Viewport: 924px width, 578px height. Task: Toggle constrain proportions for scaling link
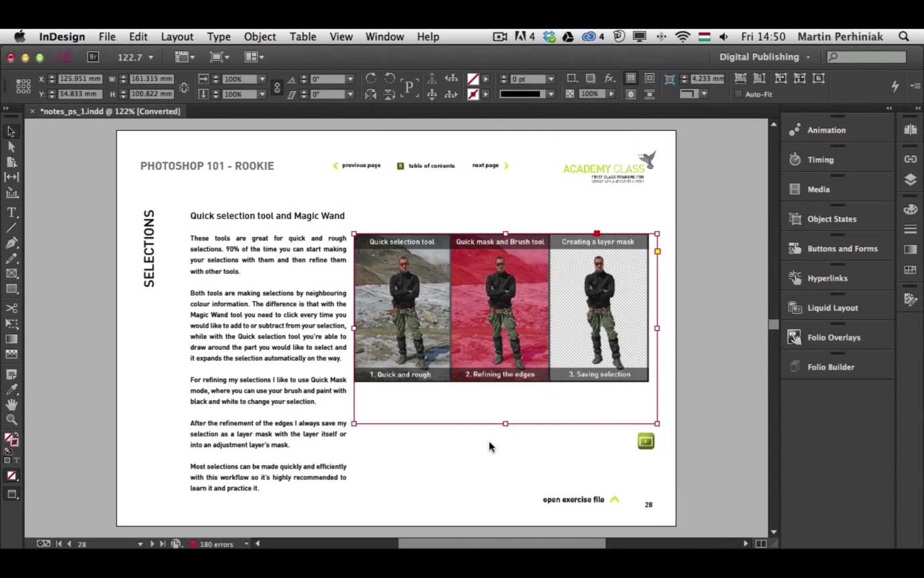pos(276,87)
